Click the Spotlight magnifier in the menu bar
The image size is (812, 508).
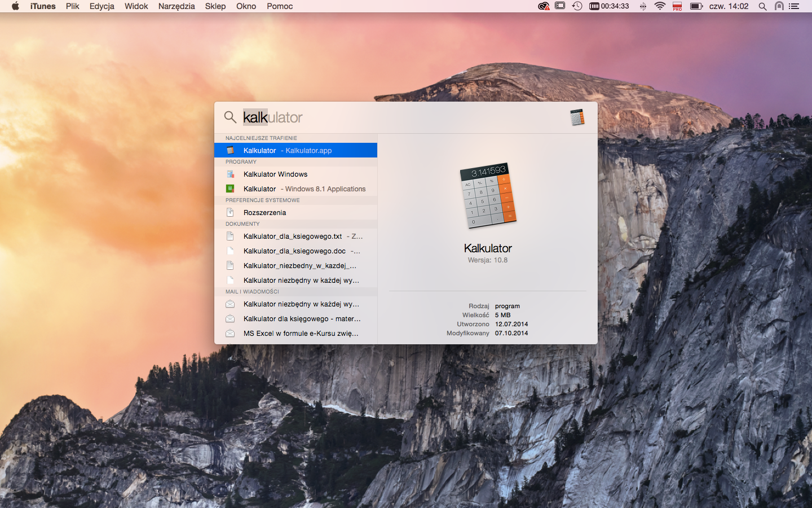point(762,6)
